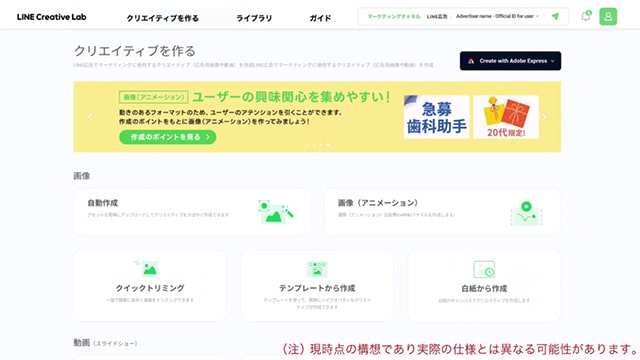
Task: Click the LINE Creative Lab logo
Action: 51,17
